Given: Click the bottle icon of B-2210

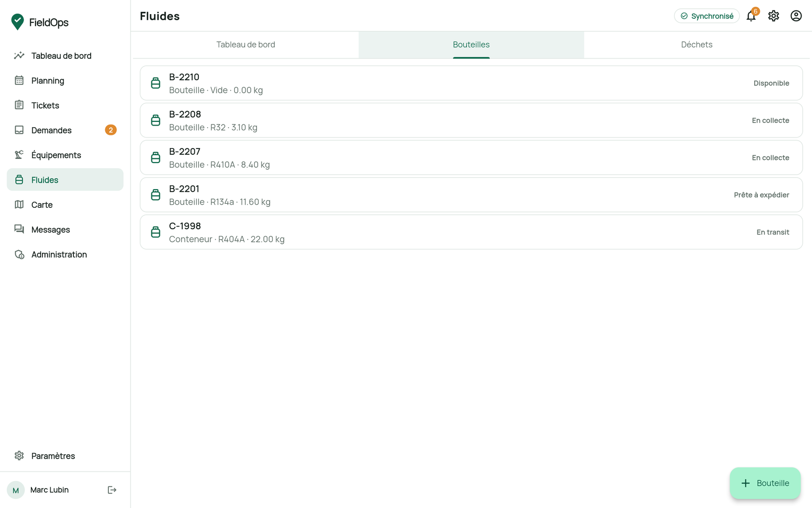Looking at the screenshot, I should pyautogui.click(x=156, y=83).
